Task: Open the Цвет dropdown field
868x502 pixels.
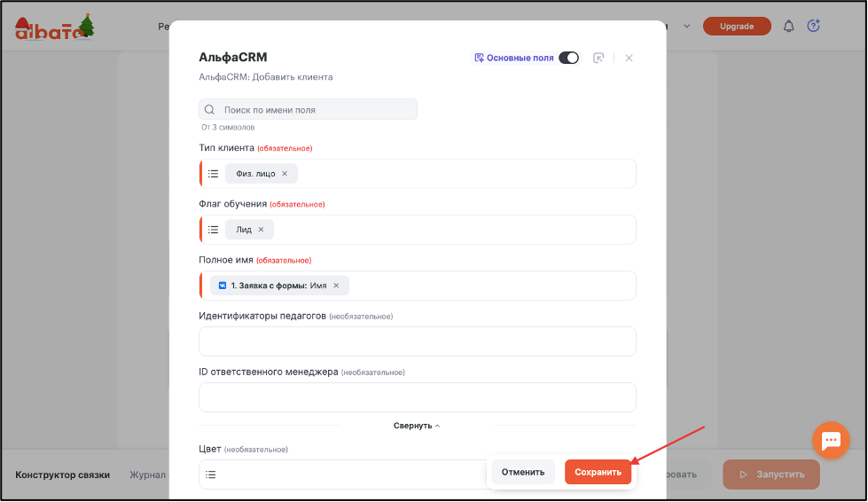Action: coord(343,475)
